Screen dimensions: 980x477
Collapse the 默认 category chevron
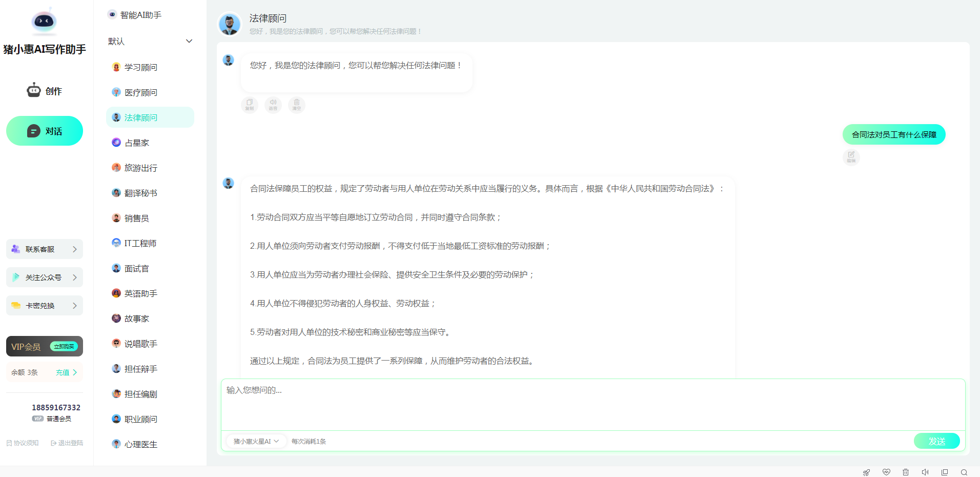pyautogui.click(x=189, y=41)
